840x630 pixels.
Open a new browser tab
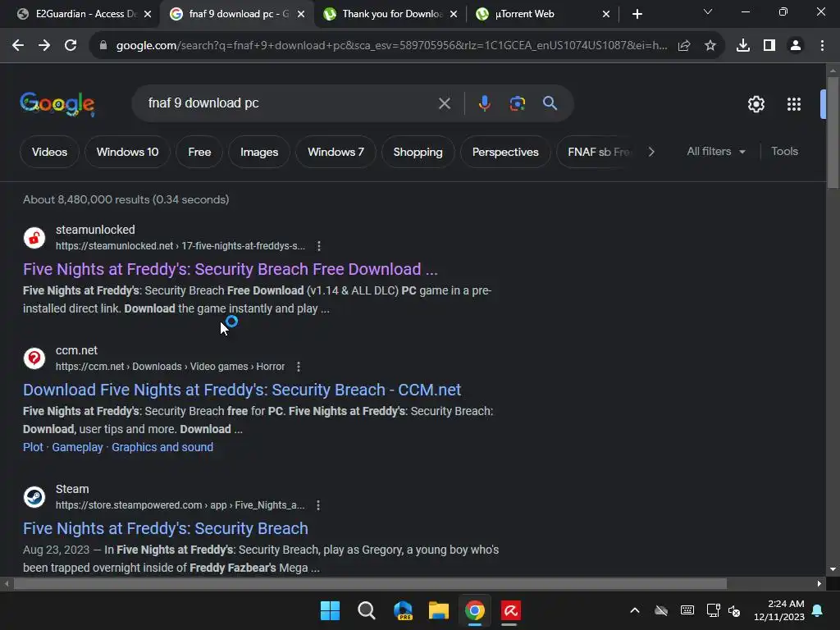click(x=637, y=14)
